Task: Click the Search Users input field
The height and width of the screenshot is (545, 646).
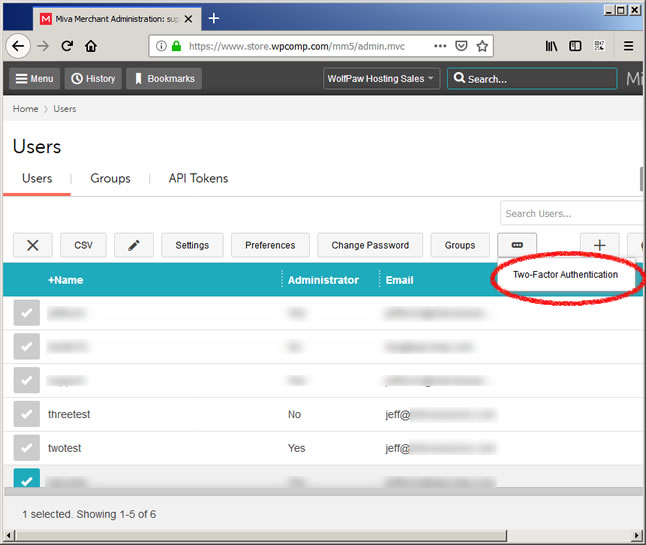Action: [x=572, y=213]
